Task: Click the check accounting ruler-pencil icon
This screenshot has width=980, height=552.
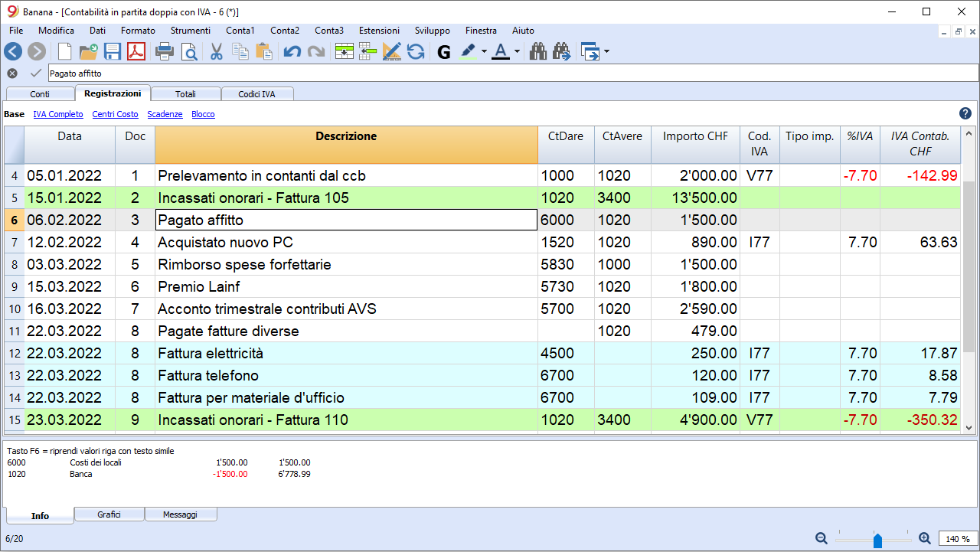Action: 392,51
